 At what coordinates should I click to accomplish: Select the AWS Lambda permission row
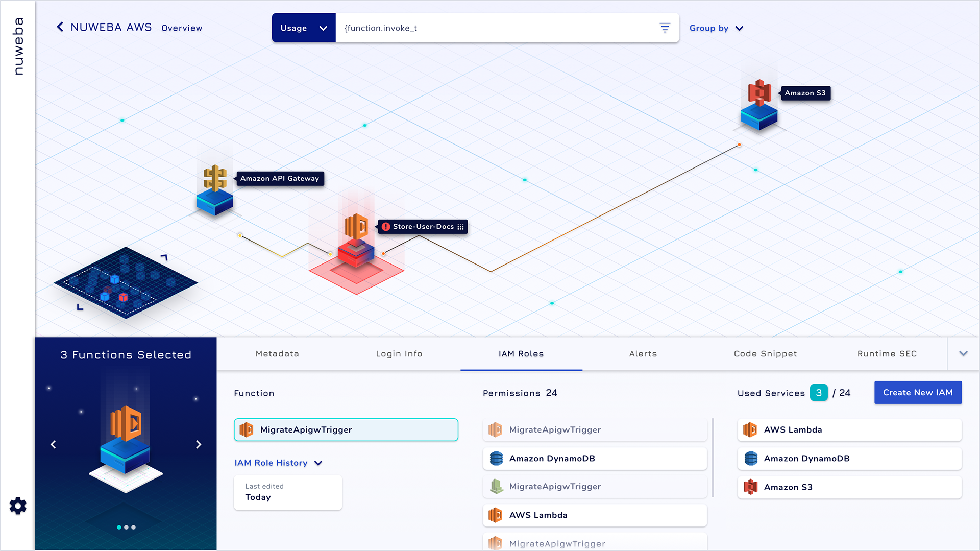coord(595,515)
